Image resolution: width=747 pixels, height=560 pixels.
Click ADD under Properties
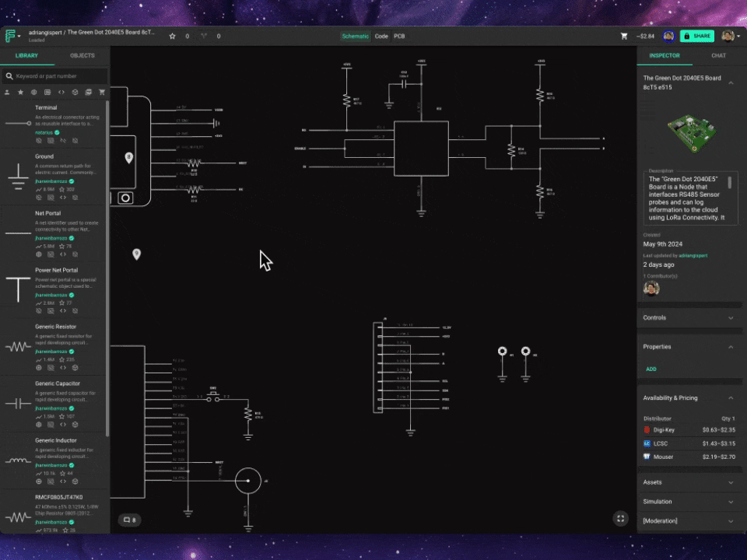[x=651, y=369]
